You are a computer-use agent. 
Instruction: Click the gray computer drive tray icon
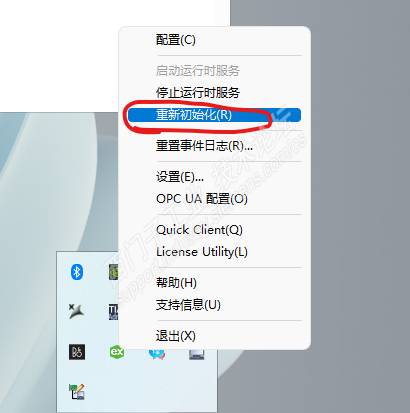[x=197, y=354]
